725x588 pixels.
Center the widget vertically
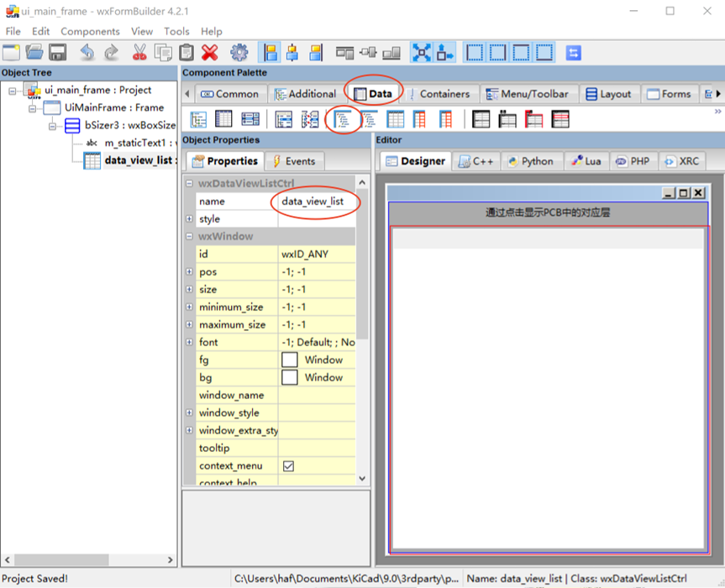click(368, 53)
